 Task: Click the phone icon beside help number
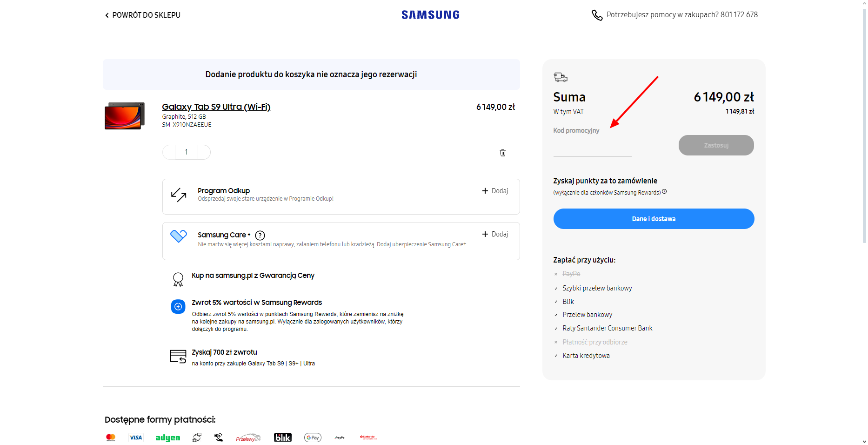pyautogui.click(x=597, y=15)
